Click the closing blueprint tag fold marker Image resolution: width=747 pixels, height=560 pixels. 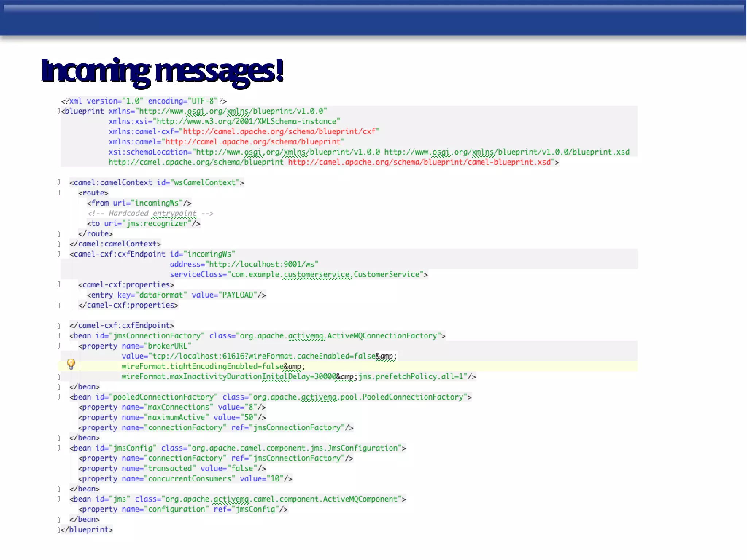click(x=59, y=529)
